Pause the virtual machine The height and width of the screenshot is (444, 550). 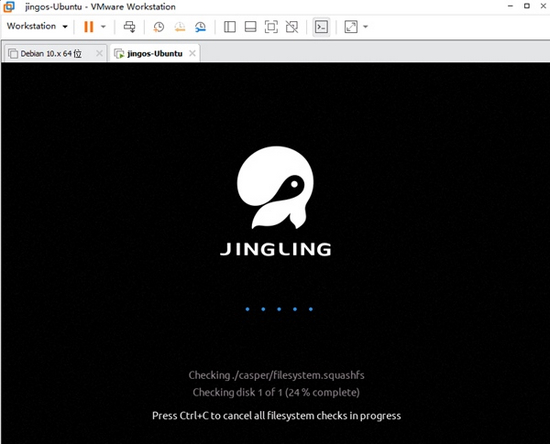[x=89, y=27]
